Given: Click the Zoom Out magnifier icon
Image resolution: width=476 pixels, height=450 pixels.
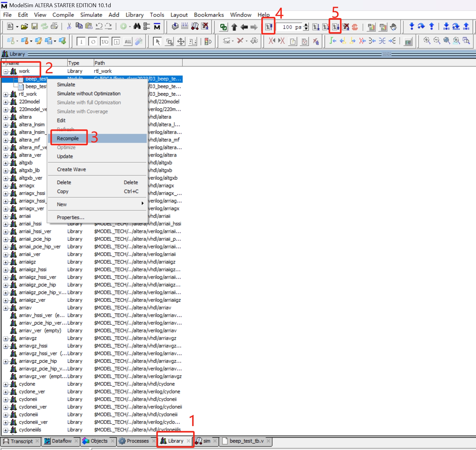Looking at the screenshot, I should coord(437,41).
